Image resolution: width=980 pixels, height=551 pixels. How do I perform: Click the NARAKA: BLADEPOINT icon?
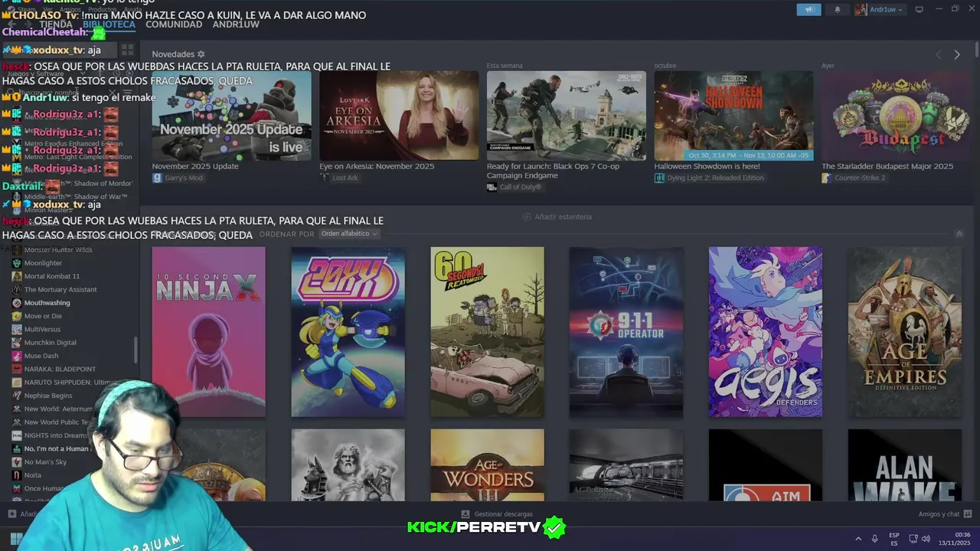tap(17, 369)
